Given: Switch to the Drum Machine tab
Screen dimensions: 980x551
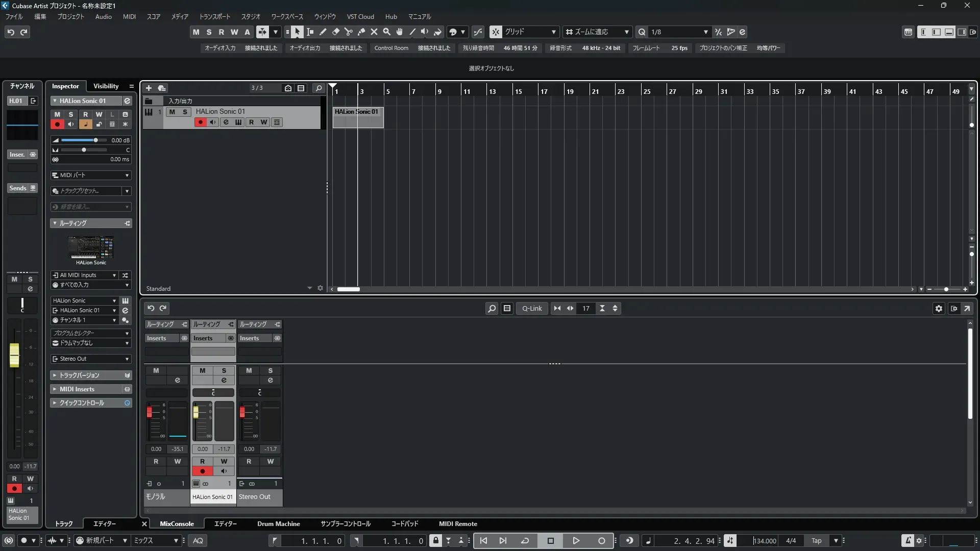Looking at the screenshot, I should coord(278,524).
